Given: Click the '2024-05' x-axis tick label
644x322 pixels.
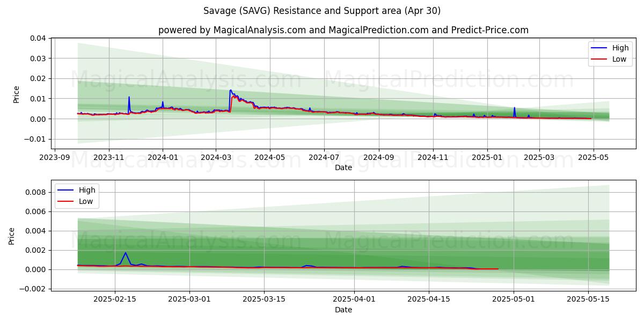Looking at the screenshot, I should coord(270,158).
